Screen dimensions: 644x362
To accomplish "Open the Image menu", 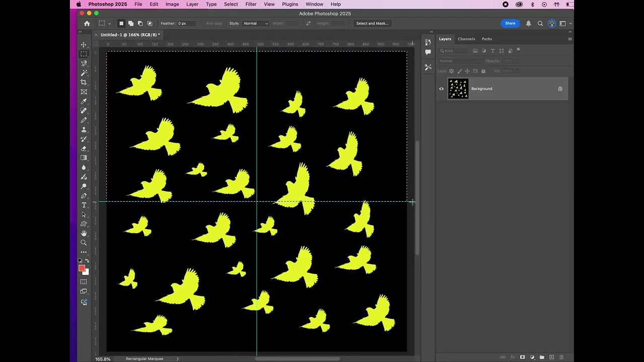I will tap(172, 4).
